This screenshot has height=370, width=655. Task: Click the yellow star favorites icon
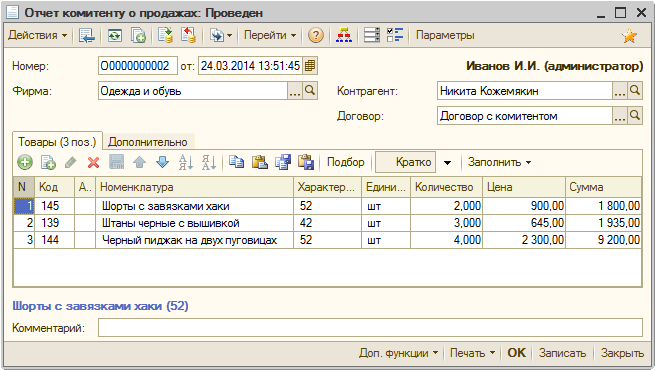630,36
